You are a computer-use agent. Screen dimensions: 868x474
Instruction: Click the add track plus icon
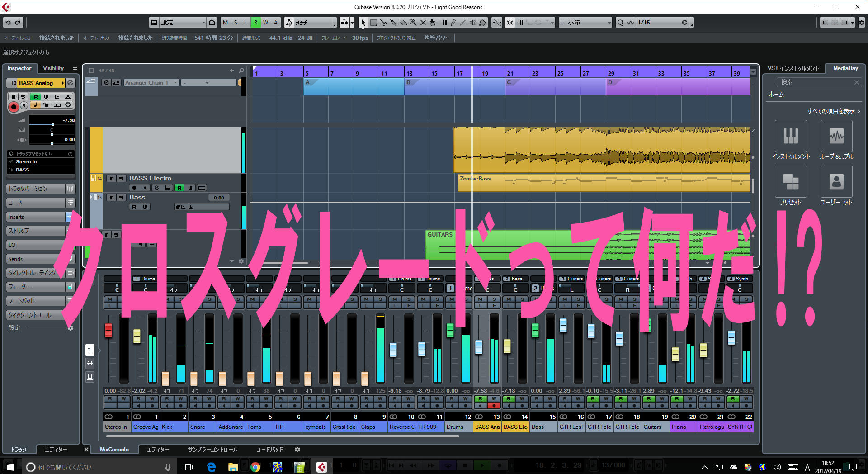pyautogui.click(x=232, y=71)
